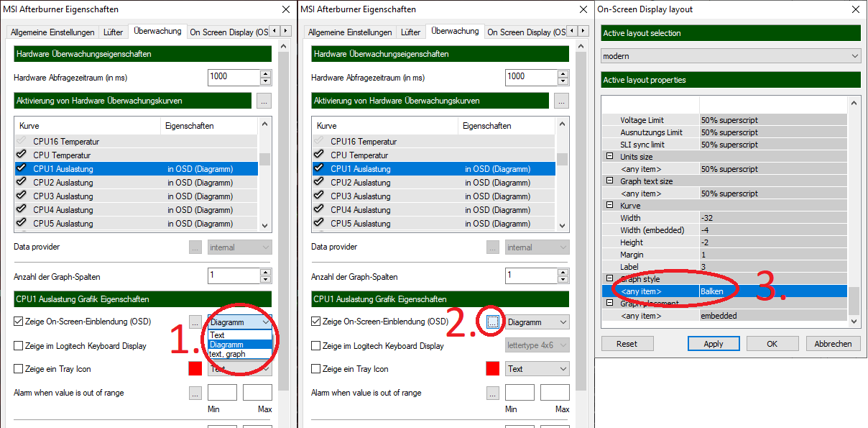Viewport: 868px width, 428px height.
Task: Pick highlighted 'Diagramm' entry in open dropdown list
Action: point(240,345)
